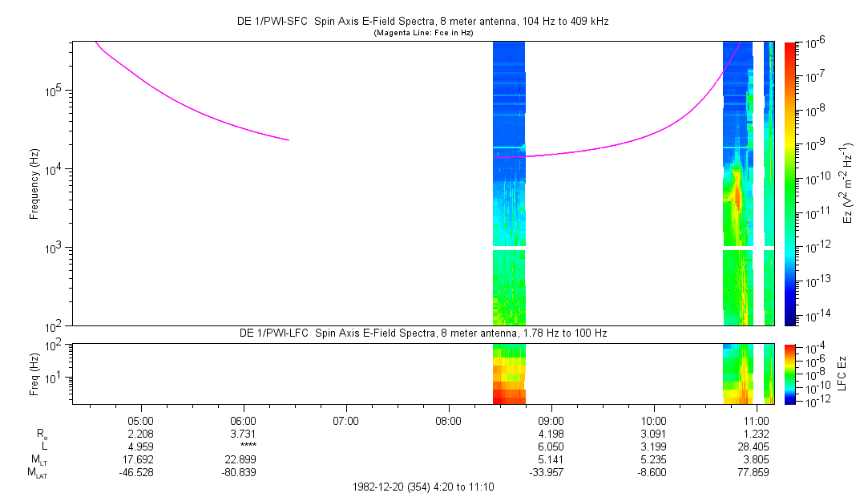Select the 'Frequency (Hz)' y-axis label
This screenshot has height=497, width=868.
pos(34,184)
